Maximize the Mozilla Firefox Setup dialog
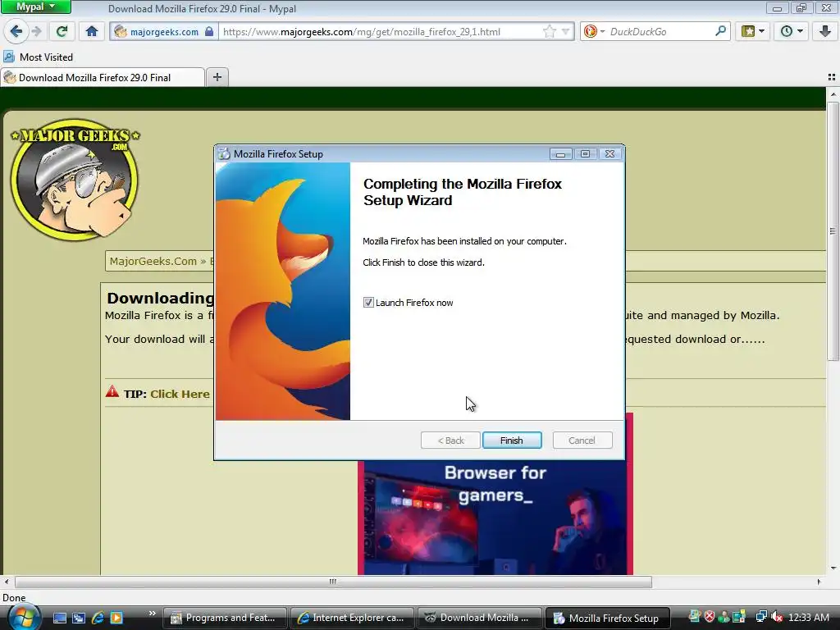The width and height of the screenshot is (840, 630). point(585,154)
